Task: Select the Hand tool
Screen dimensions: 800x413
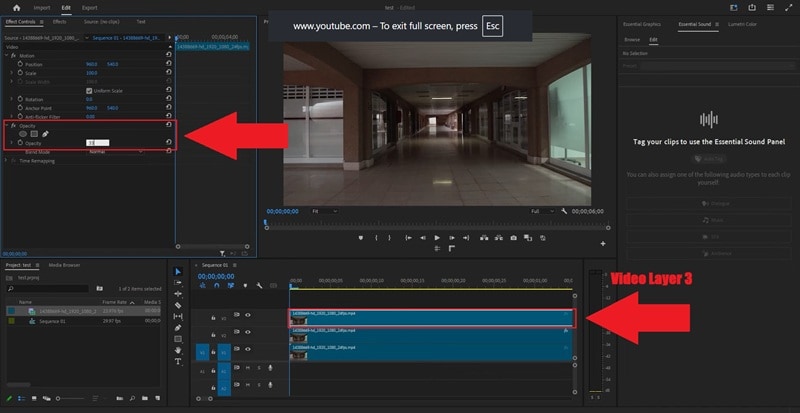Action: (178, 350)
